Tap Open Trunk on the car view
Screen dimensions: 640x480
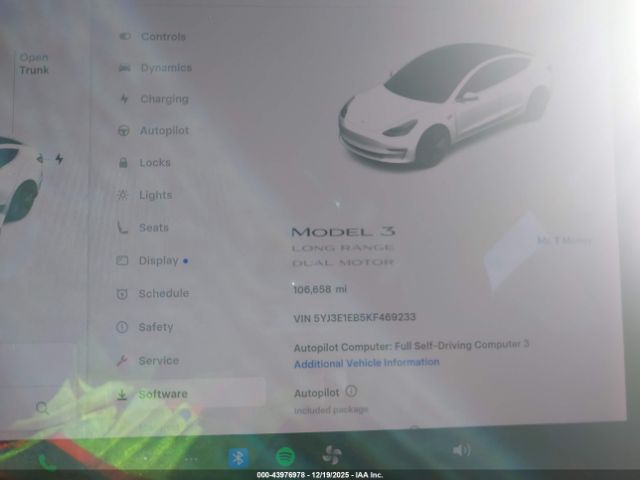click(34, 64)
